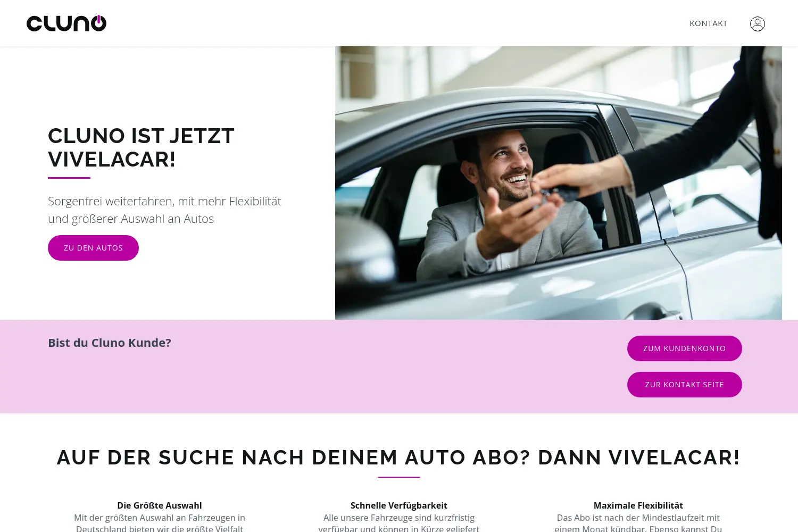Click the 'AUF DER SUCHE NACH DEINEM AUTO ABO' heading
The height and width of the screenshot is (532, 798).
(399, 458)
